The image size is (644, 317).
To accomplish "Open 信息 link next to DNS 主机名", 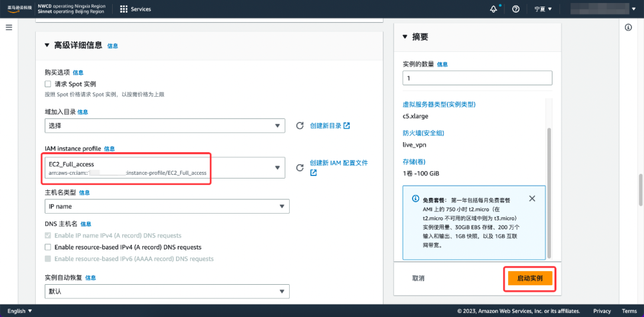I will tap(86, 224).
